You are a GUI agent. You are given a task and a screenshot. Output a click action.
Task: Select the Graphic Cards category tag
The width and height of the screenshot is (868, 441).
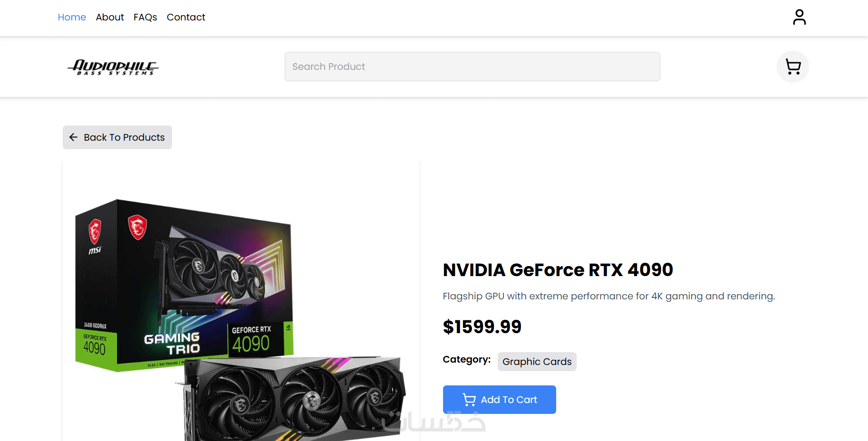(x=537, y=362)
